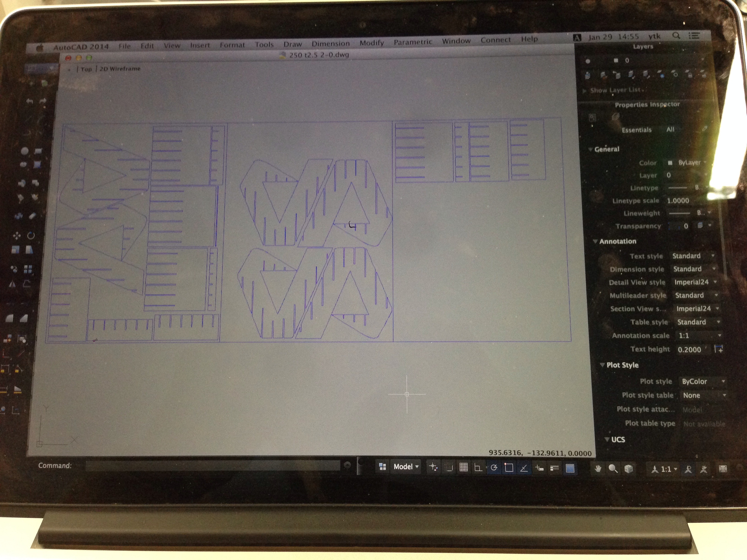Select the Move tool
Screen dimensions: 747x560
[16, 236]
